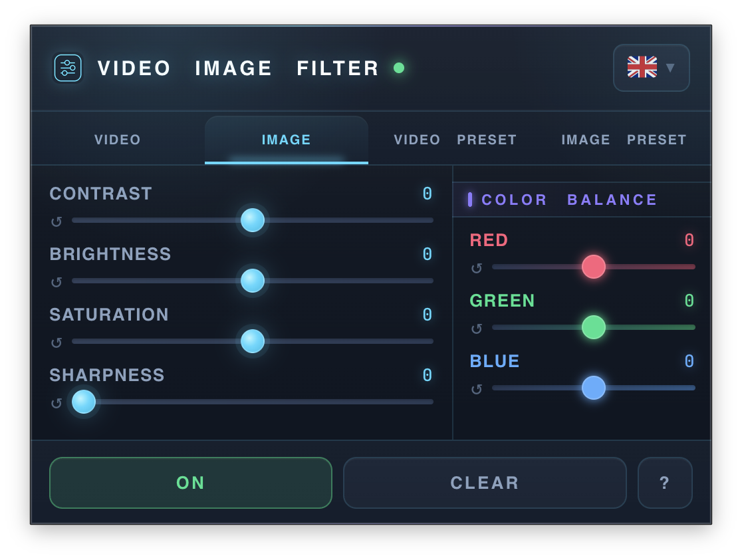Click the Video Image Filter title

point(238,68)
